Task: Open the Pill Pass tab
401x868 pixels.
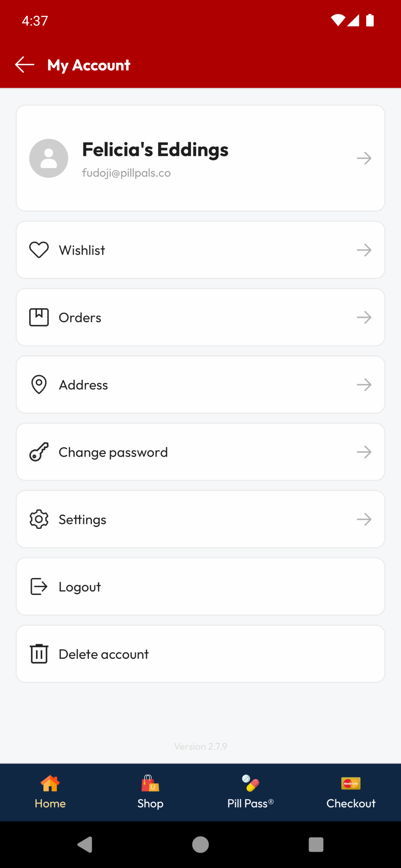Action: click(x=250, y=792)
